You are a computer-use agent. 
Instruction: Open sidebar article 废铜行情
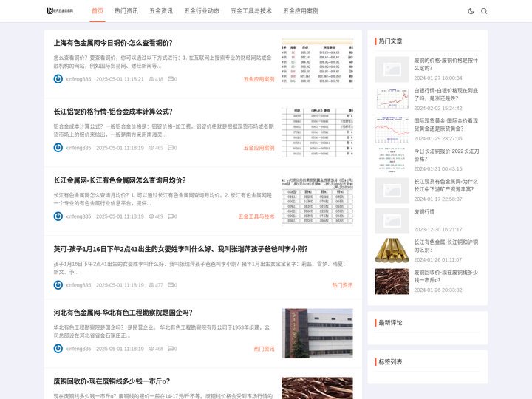(x=424, y=212)
